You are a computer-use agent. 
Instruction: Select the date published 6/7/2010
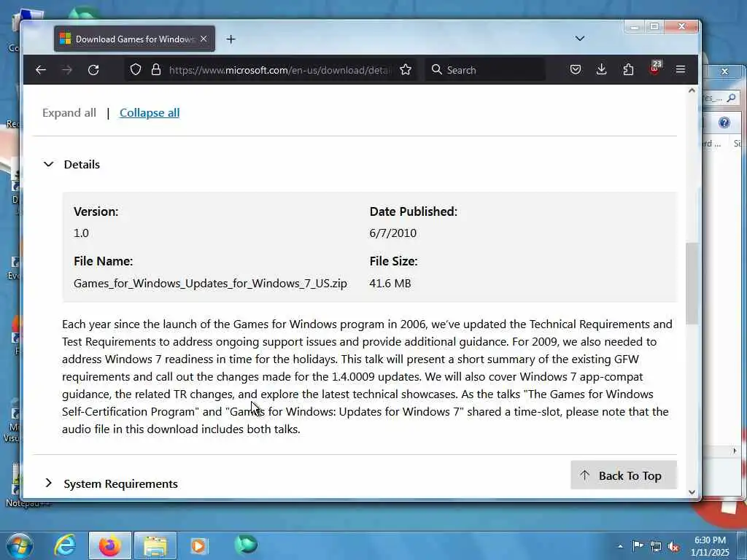(393, 233)
